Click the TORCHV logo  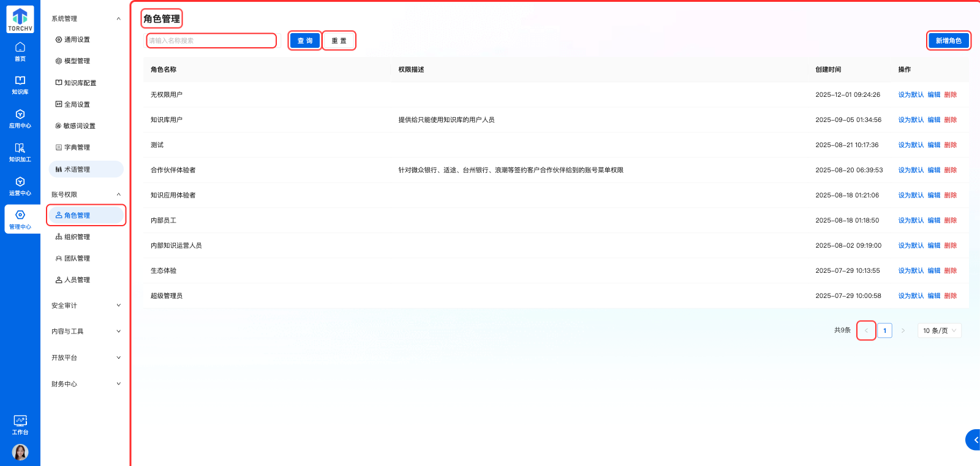[x=20, y=20]
